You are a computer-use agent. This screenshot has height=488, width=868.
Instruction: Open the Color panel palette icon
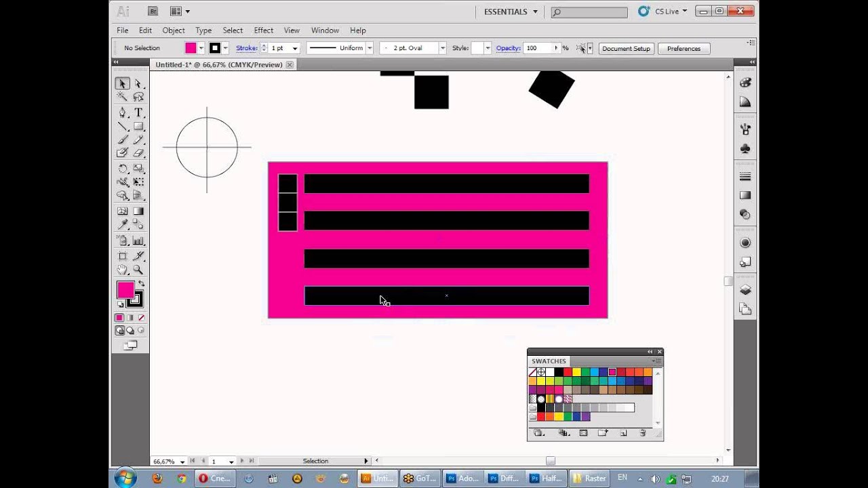point(745,83)
